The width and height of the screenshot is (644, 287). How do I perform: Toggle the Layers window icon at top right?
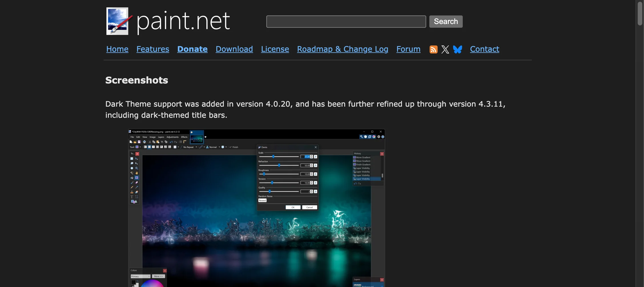(x=370, y=137)
